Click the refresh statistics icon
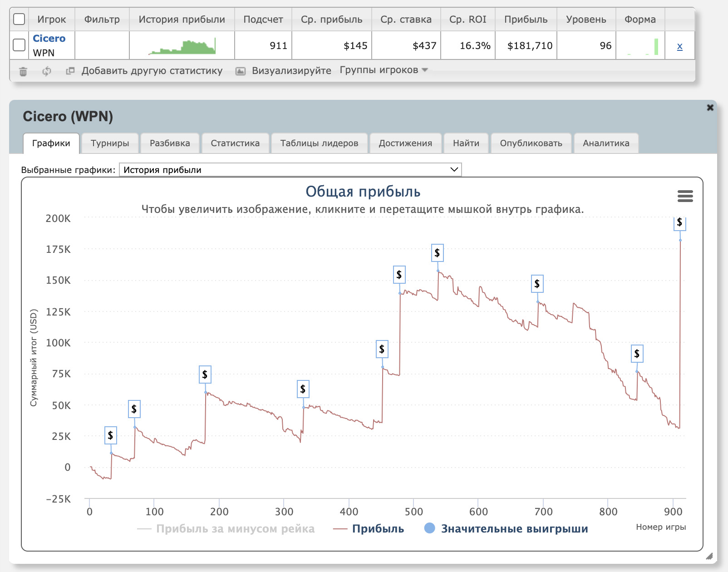 pyautogui.click(x=46, y=71)
